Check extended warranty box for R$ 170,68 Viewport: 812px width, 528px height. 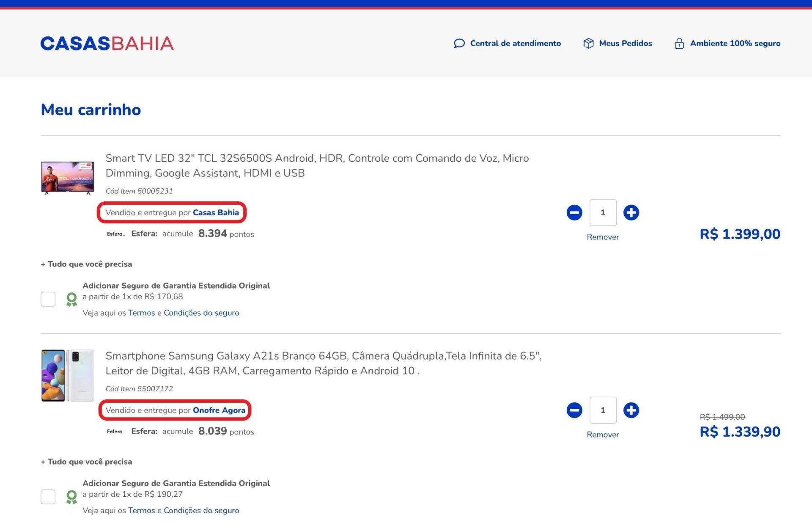48,299
